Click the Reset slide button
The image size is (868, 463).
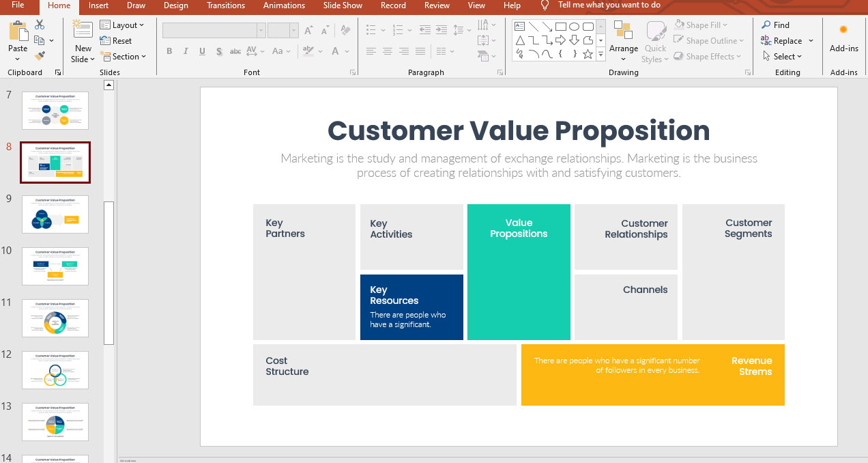[116, 41]
